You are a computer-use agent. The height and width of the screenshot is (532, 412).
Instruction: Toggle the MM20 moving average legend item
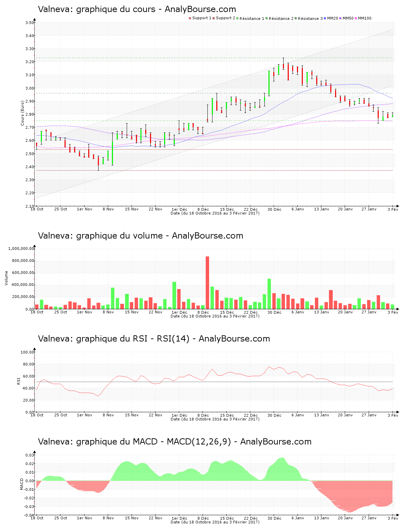pyautogui.click(x=331, y=18)
